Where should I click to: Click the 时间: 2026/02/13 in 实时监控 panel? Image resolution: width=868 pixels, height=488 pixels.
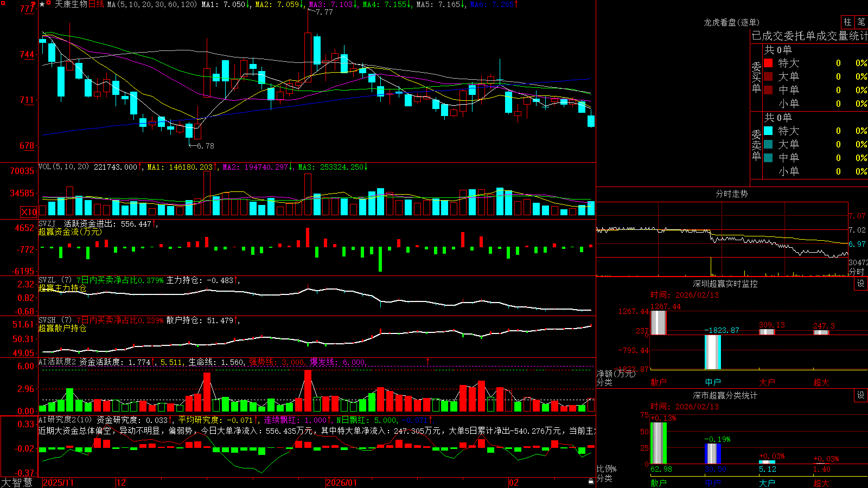685,295
